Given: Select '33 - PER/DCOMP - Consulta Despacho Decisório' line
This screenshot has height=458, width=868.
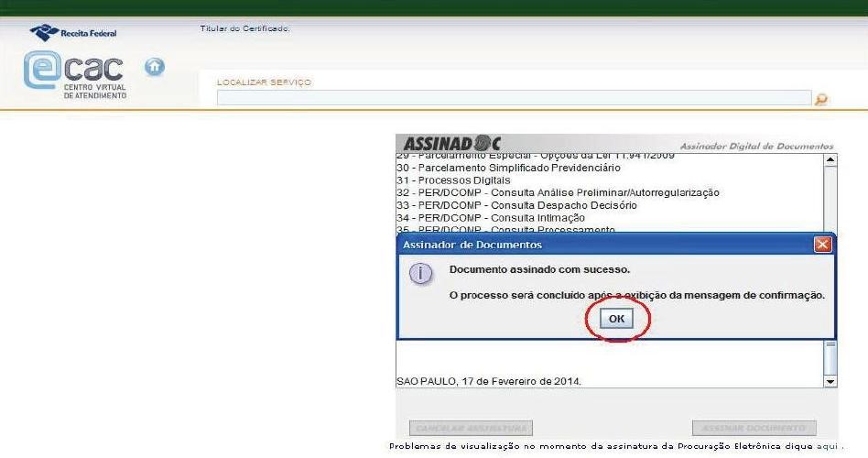Looking at the screenshot, I should point(517,205).
